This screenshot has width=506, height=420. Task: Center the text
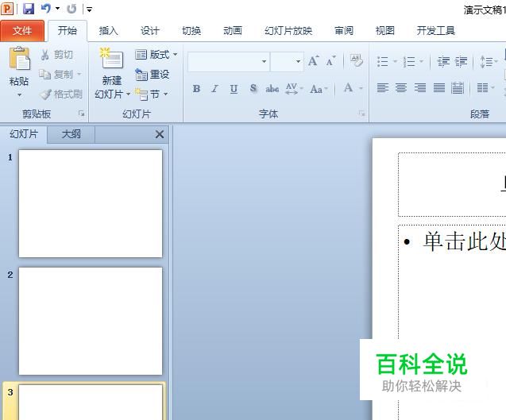[401, 88]
